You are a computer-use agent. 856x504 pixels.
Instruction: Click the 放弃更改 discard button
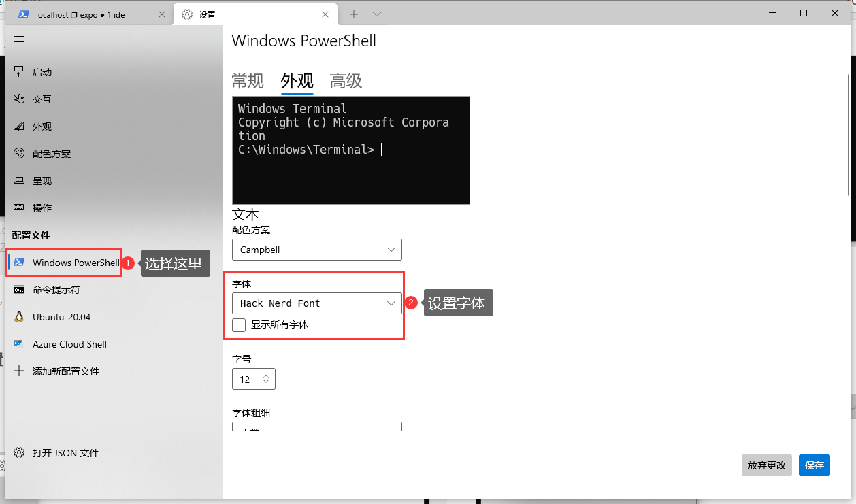[x=767, y=465]
